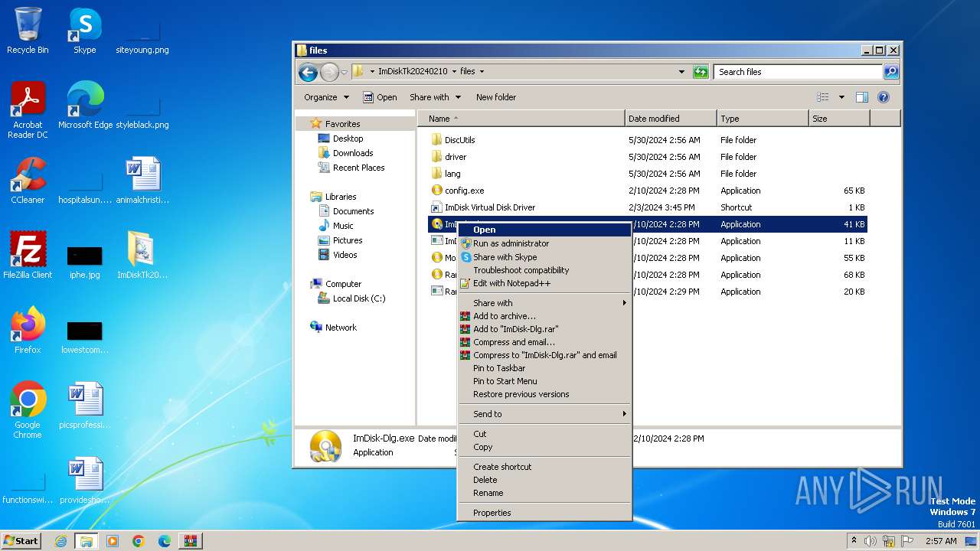
Task: Click the search magnifier icon
Action: click(890, 72)
